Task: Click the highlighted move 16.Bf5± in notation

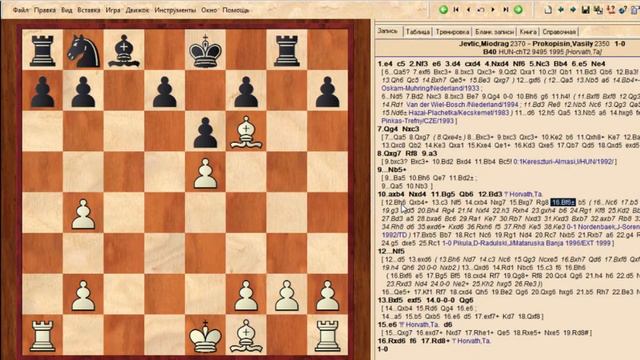Action: (563, 202)
